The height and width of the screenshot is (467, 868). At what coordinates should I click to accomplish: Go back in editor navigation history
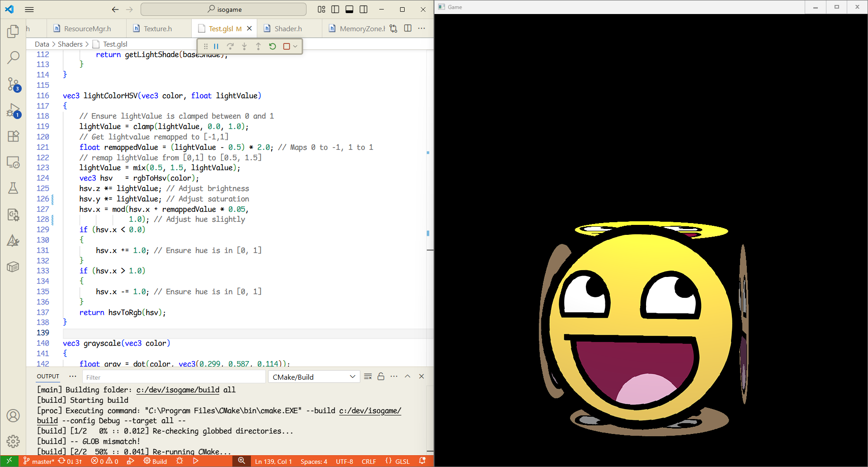tap(115, 10)
